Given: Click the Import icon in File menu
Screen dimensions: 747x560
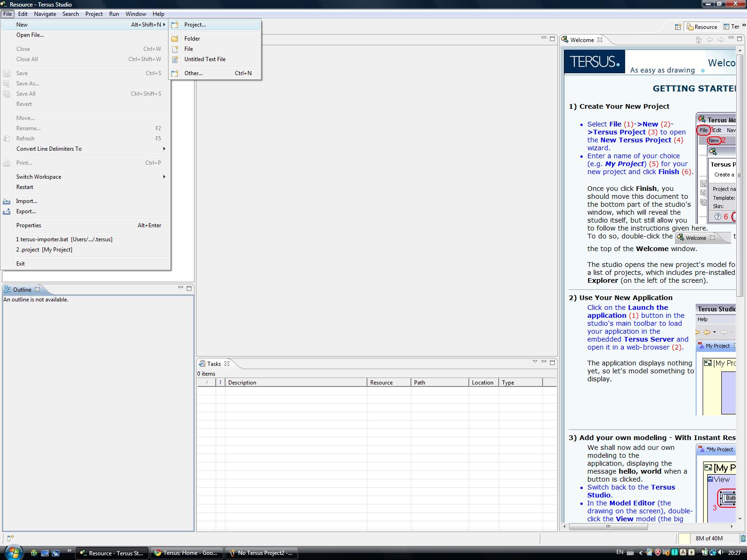Looking at the screenshot, I should 7,201.
